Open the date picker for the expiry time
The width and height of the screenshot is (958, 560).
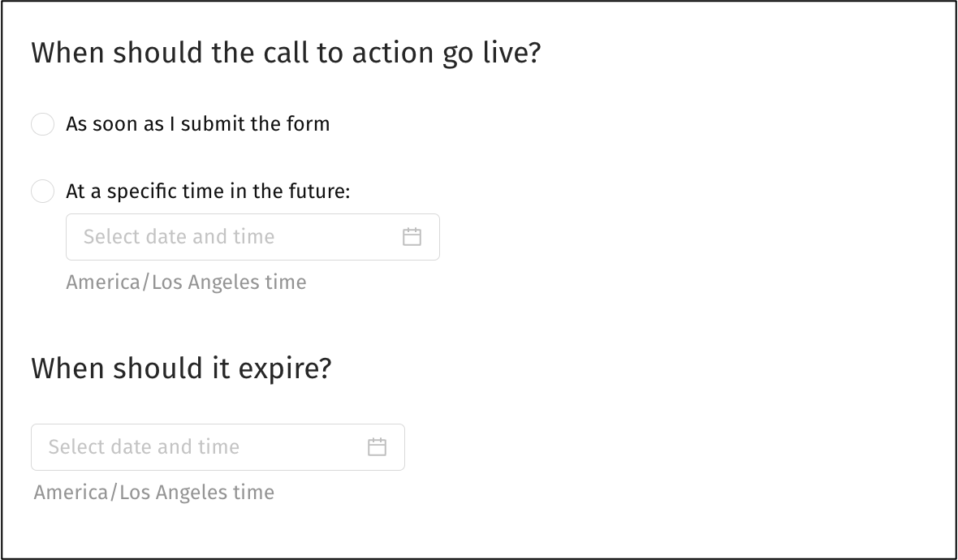click(377, 447)
